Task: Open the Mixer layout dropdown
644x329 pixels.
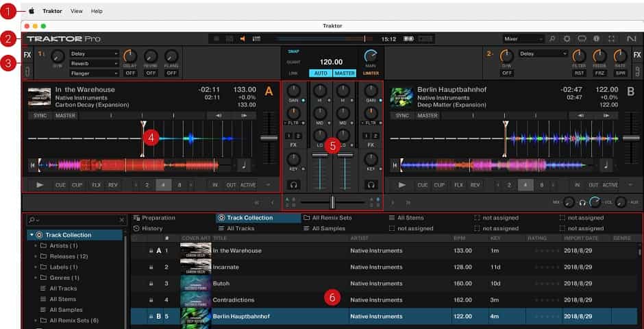Action: (x=523, y=39)
